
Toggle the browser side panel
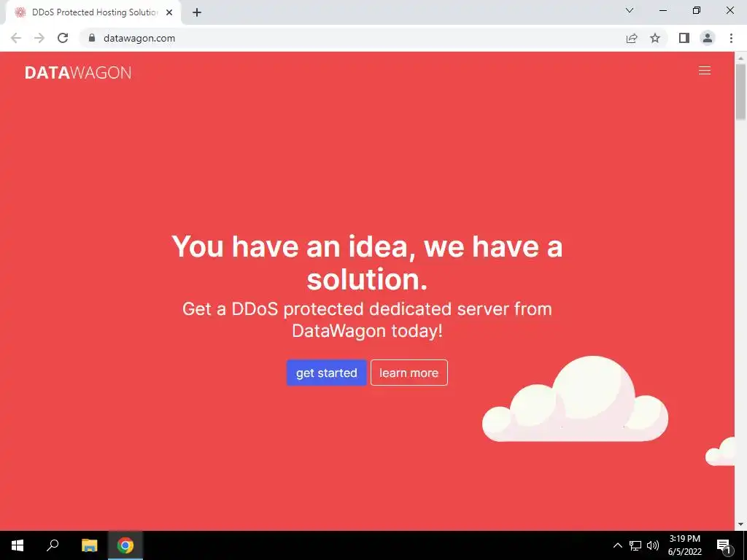pyautogui.click(x=684, y=38)
